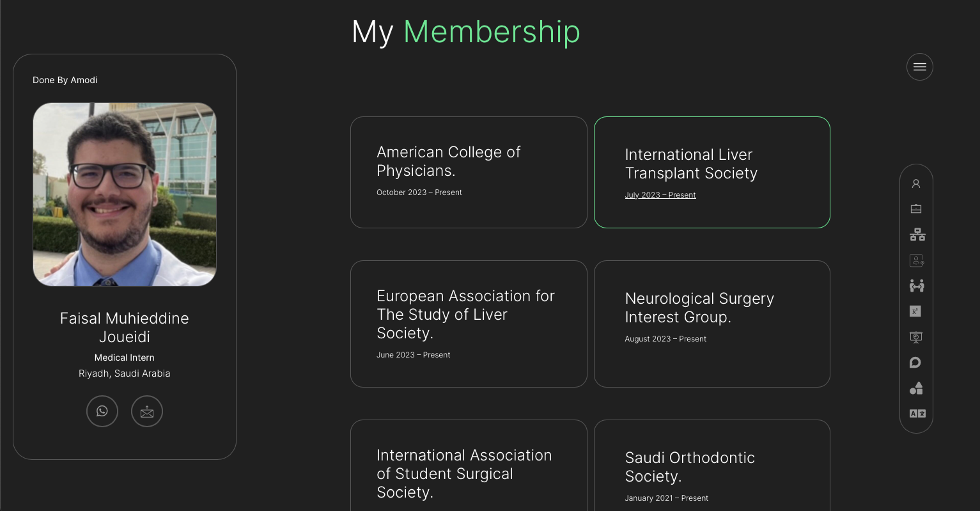
Task: Click the briefcase icon in sidebar
Action: [916, 209]
